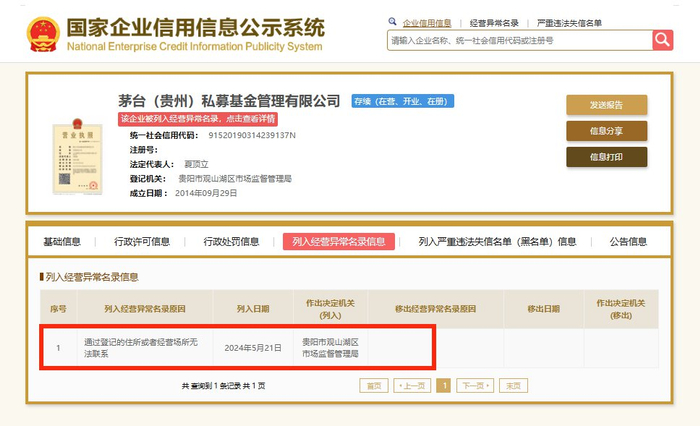Switch to the 行政处罚信息 tab

(x=231, y=242)
